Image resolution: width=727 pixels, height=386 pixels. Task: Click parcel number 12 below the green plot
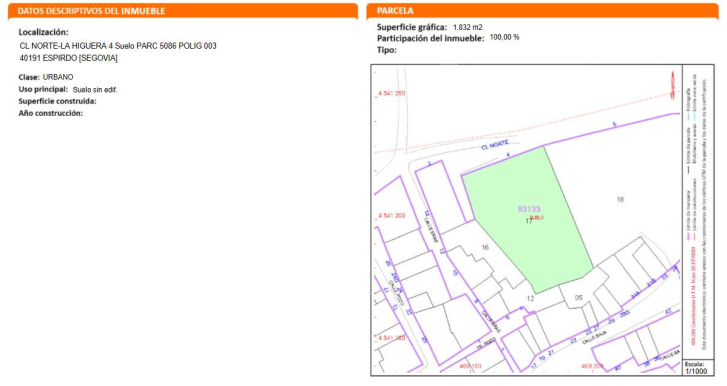pos(530,298)
